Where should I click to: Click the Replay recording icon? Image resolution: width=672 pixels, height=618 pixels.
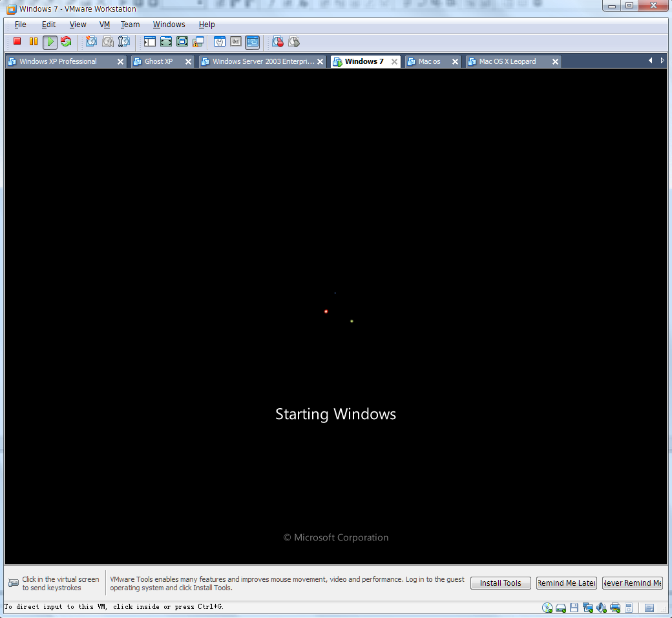point(294,41)
